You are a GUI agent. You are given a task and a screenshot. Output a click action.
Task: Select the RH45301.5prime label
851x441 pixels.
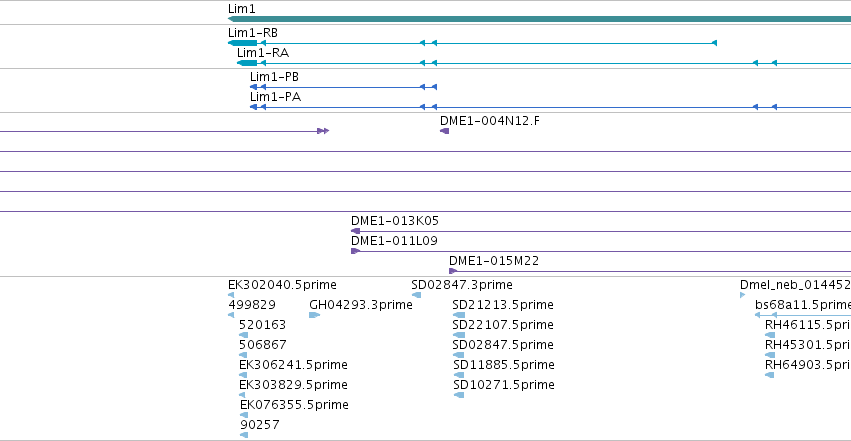coord(808,345)
